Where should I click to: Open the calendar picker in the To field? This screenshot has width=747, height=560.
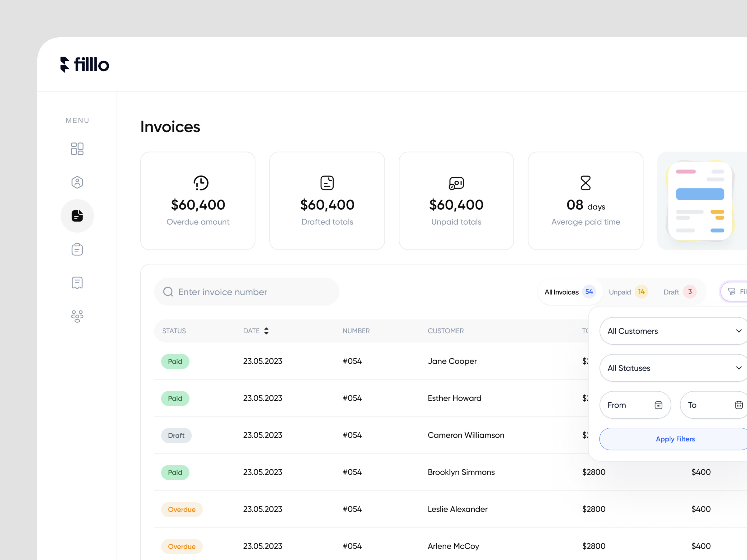coord(740,405)
